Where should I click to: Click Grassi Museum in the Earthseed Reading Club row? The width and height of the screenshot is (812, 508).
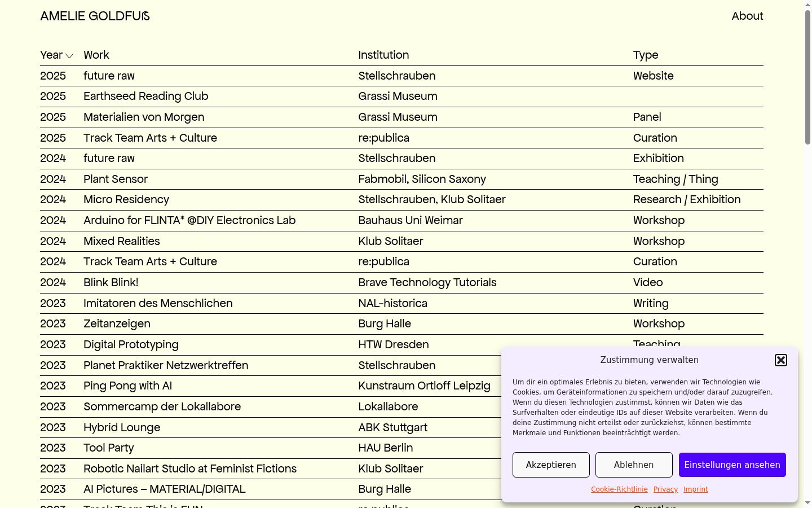tap(398, 97)
